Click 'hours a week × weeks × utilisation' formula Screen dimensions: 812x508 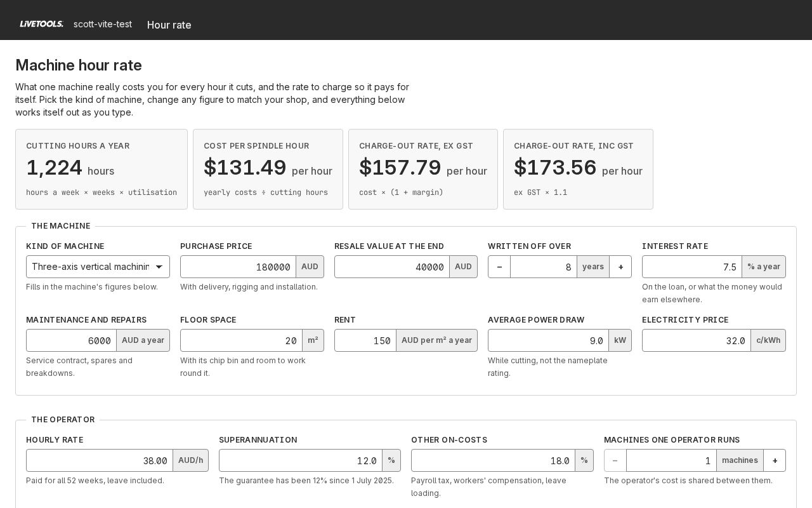[101, 192]
